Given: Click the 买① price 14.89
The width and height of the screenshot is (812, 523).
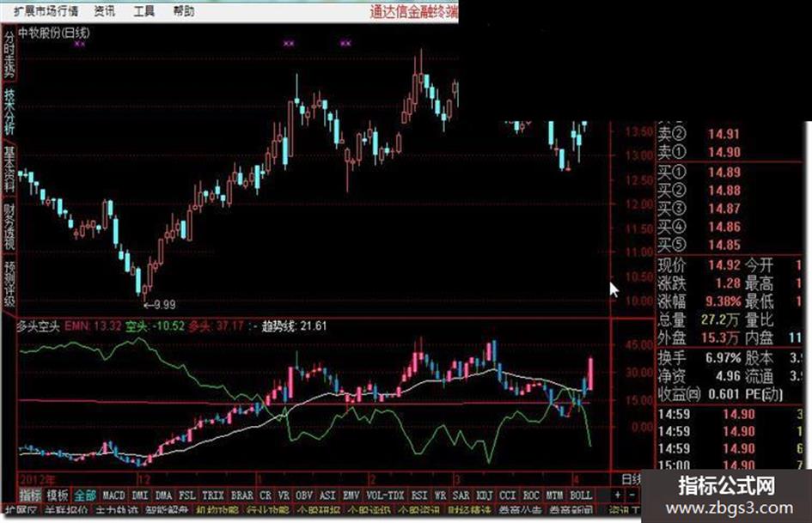Looking at the screenshot, I should [724, 173].
